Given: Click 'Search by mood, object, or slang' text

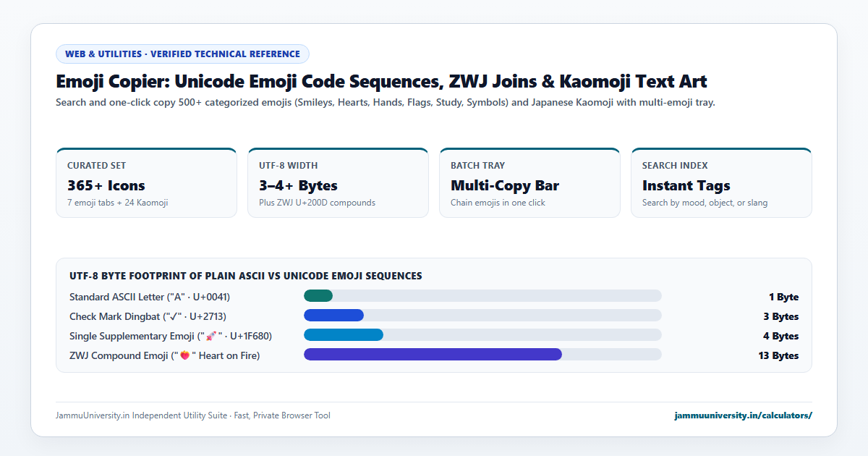Looking at the screenshot, I should click(x=705, y=203).
